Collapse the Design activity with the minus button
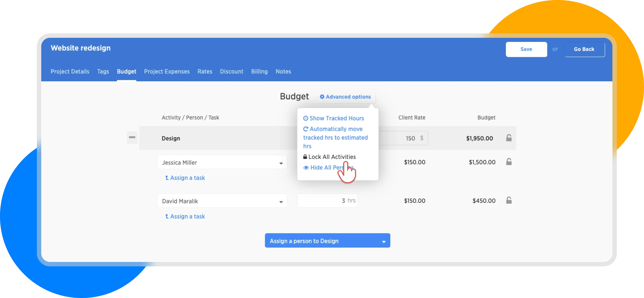 pos(132,138)
